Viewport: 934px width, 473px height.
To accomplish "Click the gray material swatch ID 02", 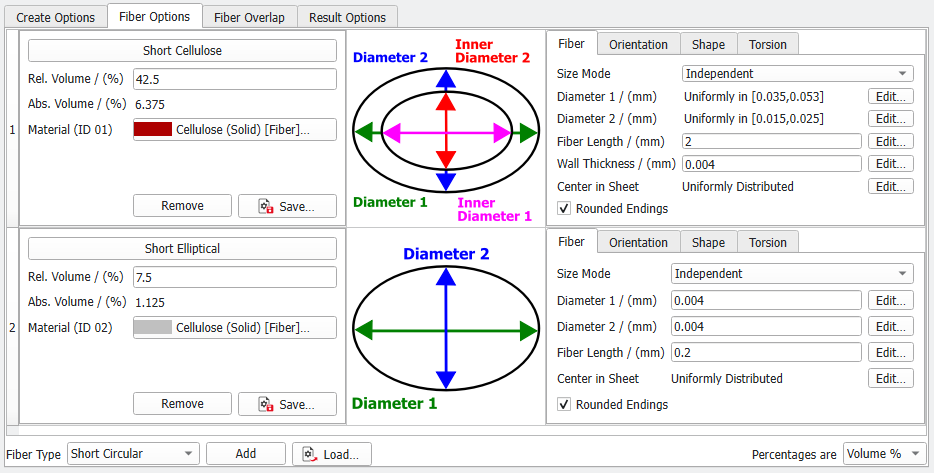I will click(x=153, y=327).
